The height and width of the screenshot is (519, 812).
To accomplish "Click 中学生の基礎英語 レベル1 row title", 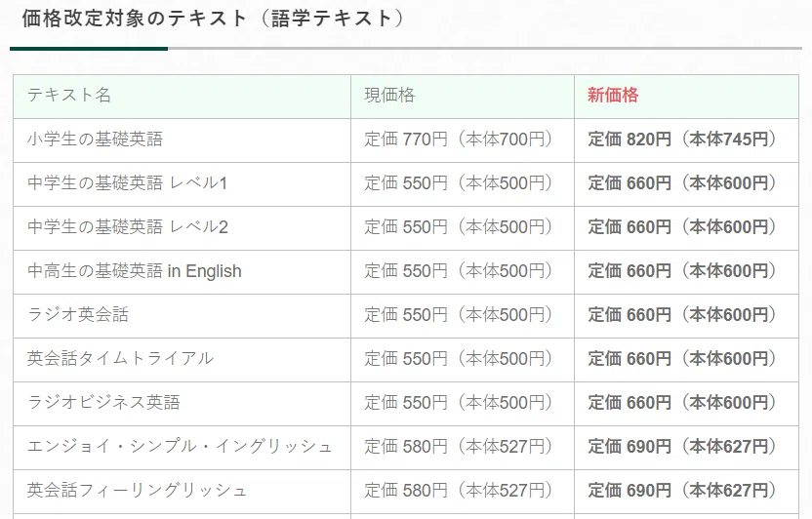I will (128, 183).
